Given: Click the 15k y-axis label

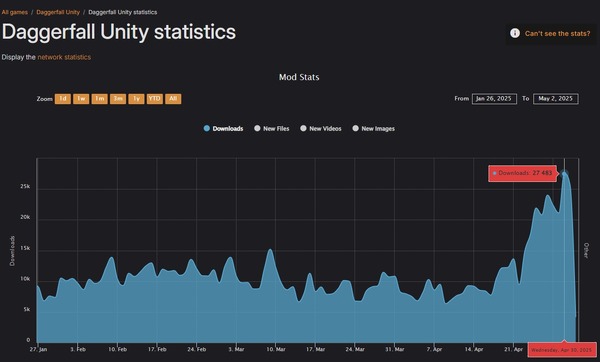Looking at the screenshot, I should [25, 248].
